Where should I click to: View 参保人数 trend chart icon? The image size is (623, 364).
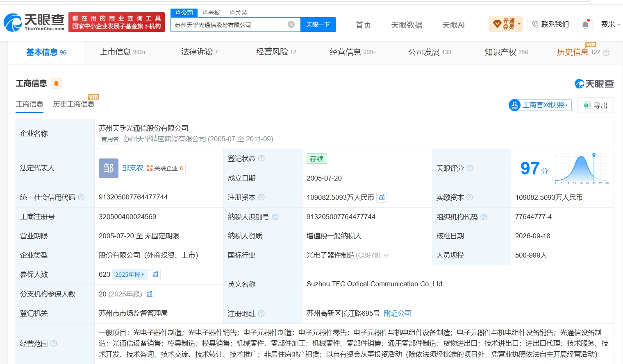point(155,274)
